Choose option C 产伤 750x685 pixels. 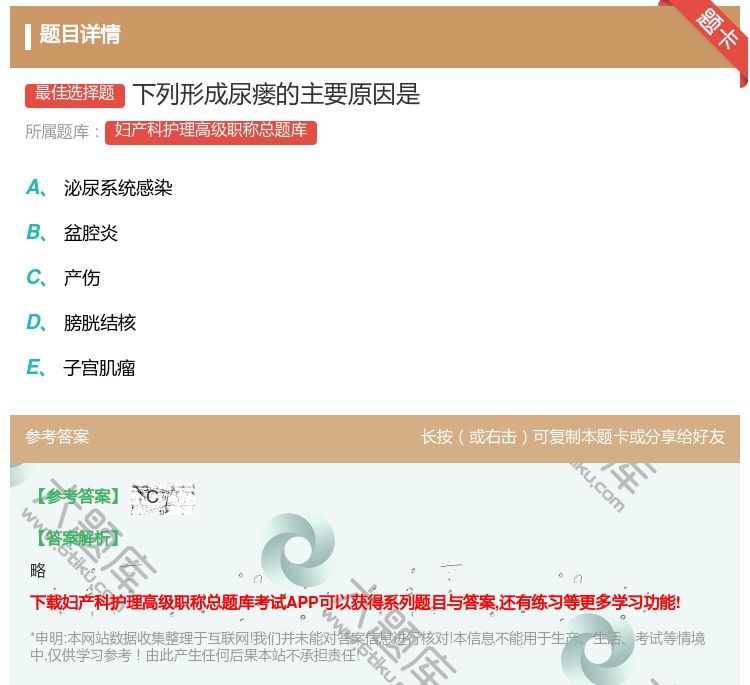(x=63, y=278)
